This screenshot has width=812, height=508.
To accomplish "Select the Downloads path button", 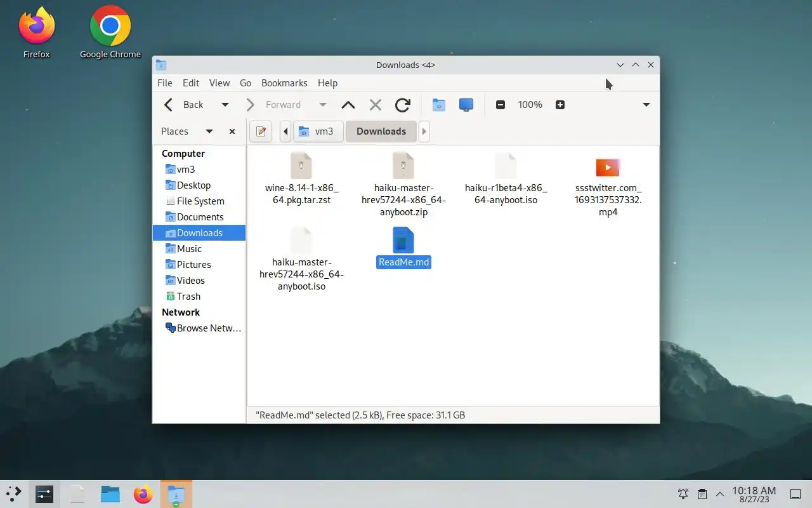I will pos(381,131).
